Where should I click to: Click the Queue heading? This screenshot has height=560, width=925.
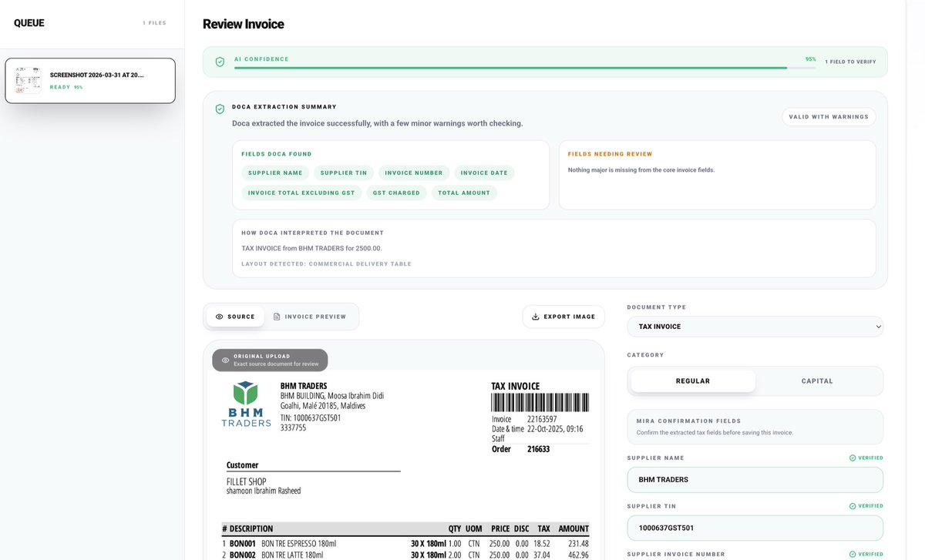[29, 23]
